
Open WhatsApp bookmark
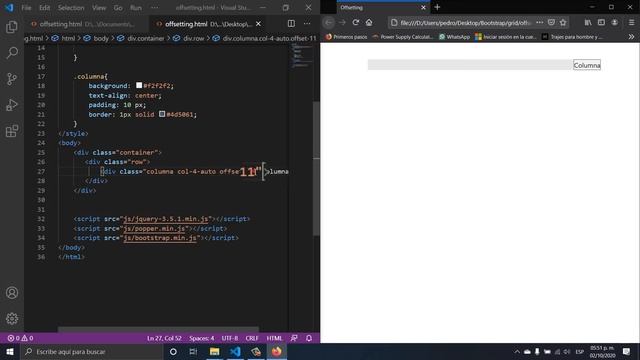(454, 37)
